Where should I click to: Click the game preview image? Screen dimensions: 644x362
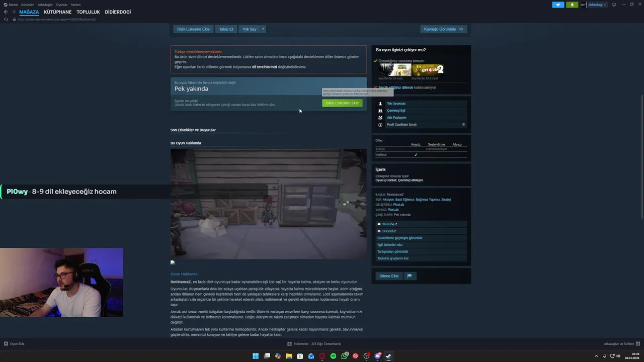pyautogui.click(x=268, y=204)
